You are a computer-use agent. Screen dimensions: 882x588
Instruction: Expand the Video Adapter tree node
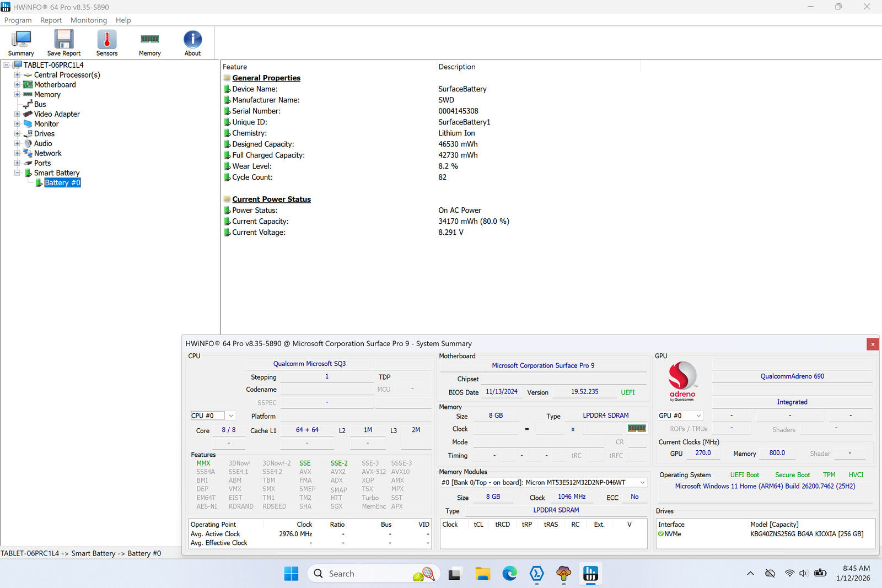(17, 114)
